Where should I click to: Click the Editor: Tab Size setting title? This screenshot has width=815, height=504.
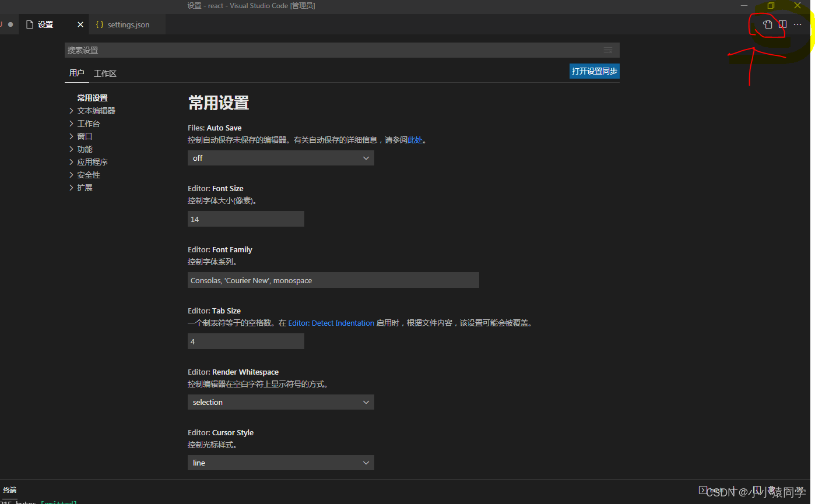[214, 311]
